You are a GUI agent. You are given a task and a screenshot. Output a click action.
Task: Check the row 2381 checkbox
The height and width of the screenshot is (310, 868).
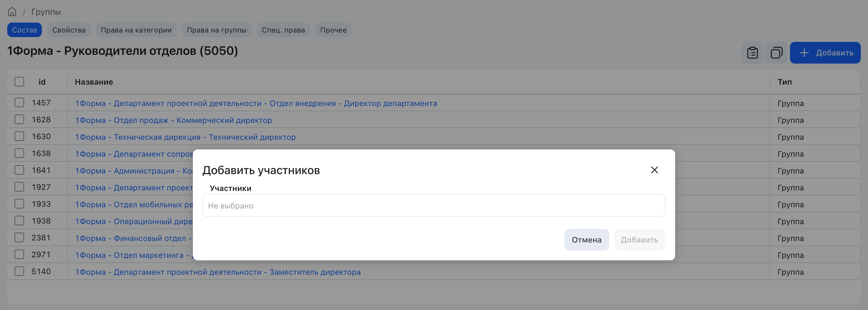(19, 238)
